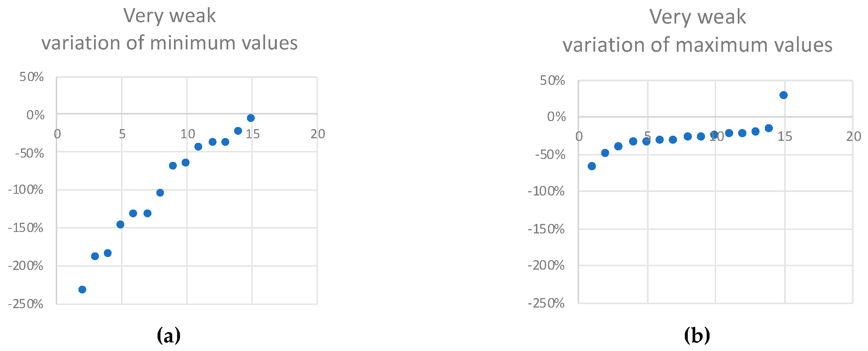Click the 0% axis label in chart (a)

[35, 115]
